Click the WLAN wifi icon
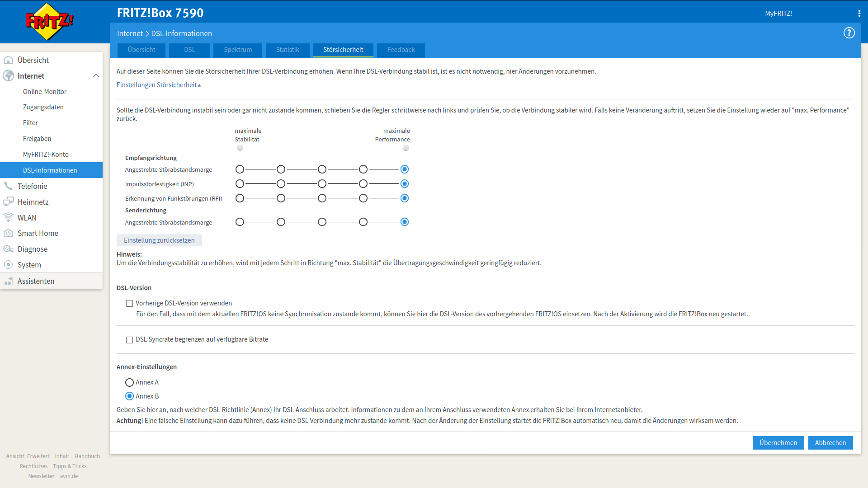Image resolution: width=868 pixels, height=488 pixels. click(8, 217)
